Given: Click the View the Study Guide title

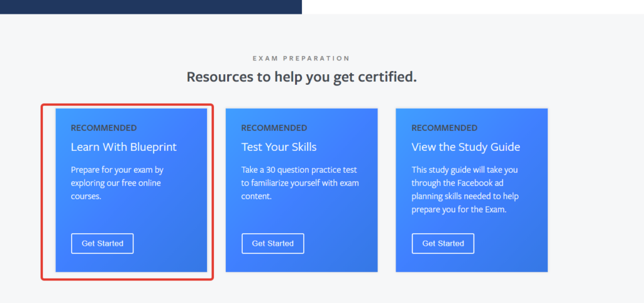Looking at the screenshot, I should coord(465,147).
